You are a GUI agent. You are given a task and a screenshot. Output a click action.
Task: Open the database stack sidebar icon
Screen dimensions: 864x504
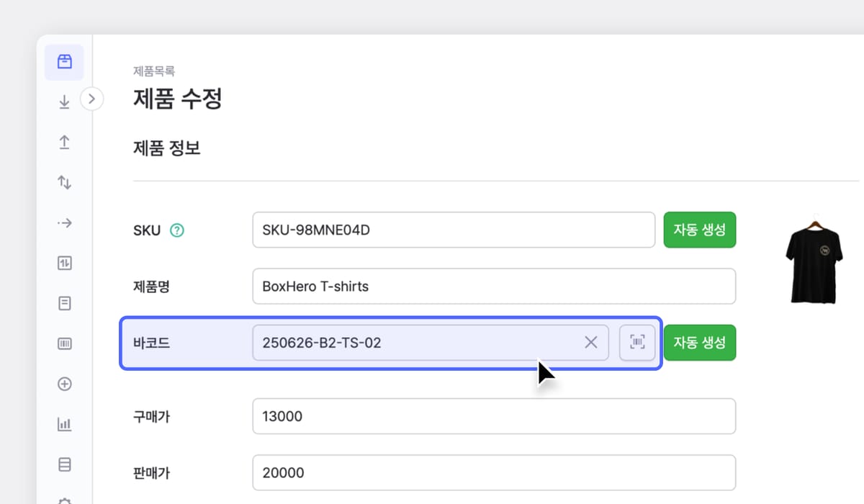pos(64,464)
